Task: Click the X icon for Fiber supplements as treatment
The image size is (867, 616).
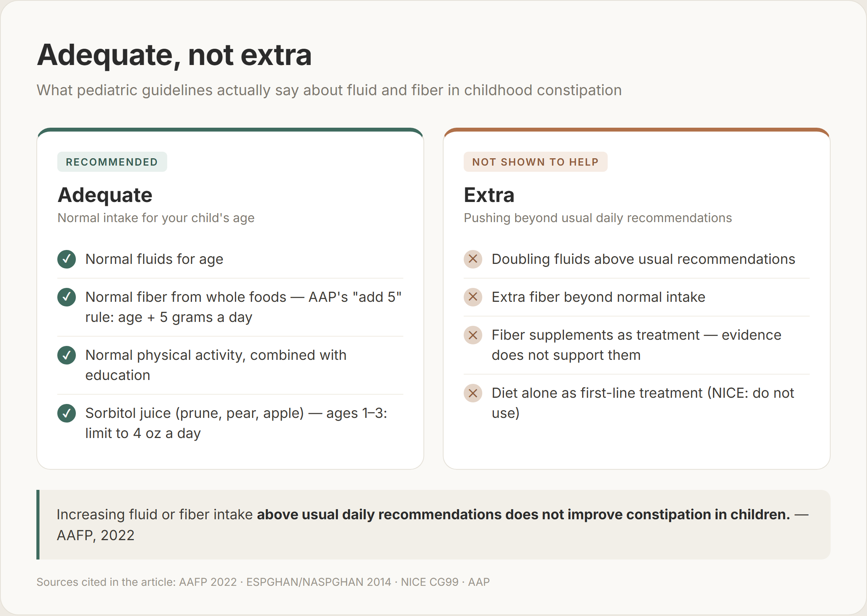Action: [x=473, y=335]
